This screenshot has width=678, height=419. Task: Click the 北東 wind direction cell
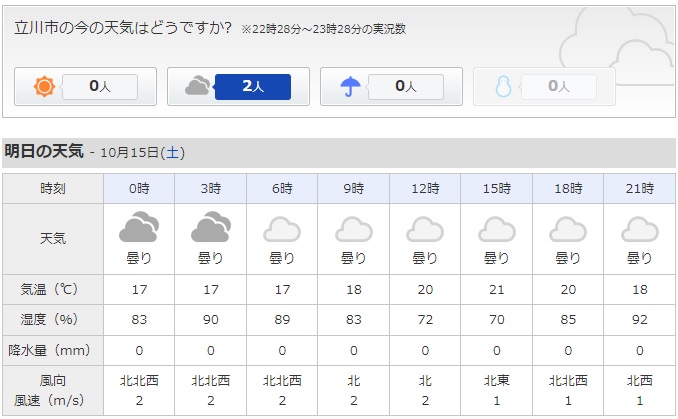497,381
